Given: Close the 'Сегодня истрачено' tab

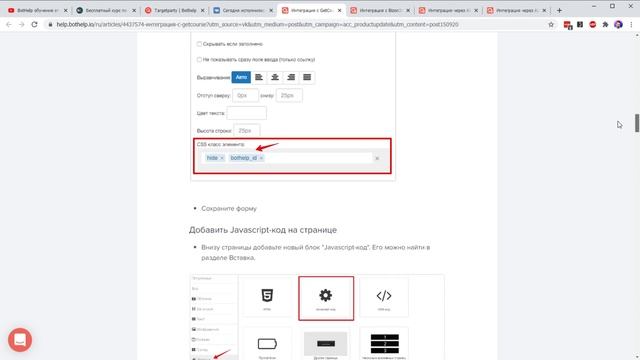Looking at the screenshot, I should [271, 10].
